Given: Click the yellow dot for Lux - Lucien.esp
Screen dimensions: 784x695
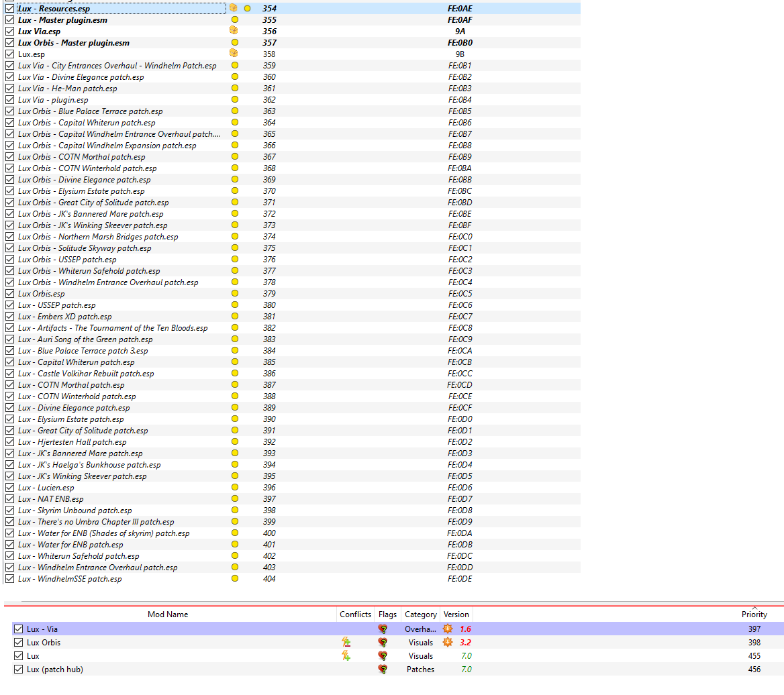Looking at the screenshot, I should [x=234, y=487].
